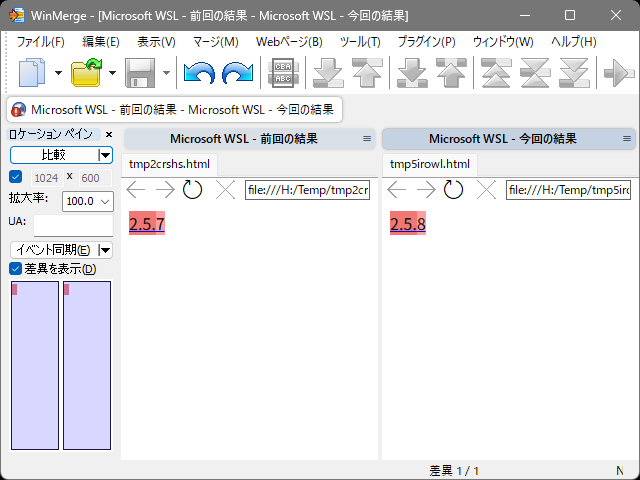640x480 pixels.
Task: Expand the 比較 button dropdown arrow
Action: tap(105, 155)
